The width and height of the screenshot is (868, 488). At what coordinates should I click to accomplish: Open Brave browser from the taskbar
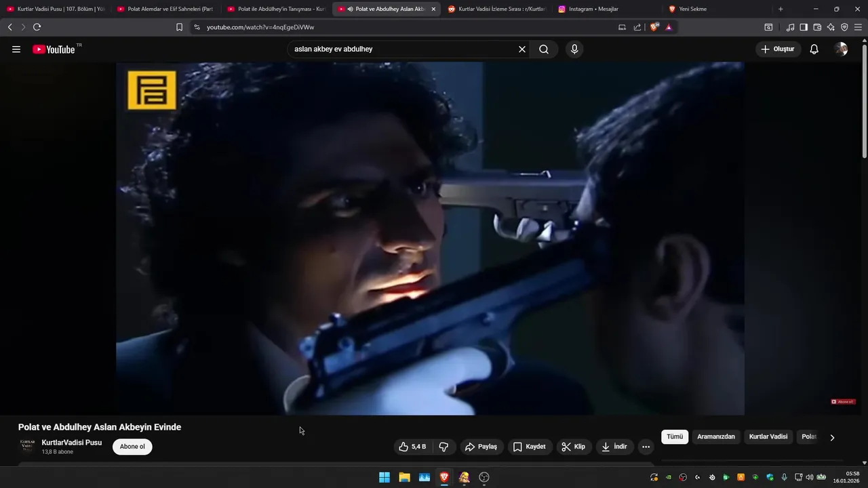(x=444, y=477)
